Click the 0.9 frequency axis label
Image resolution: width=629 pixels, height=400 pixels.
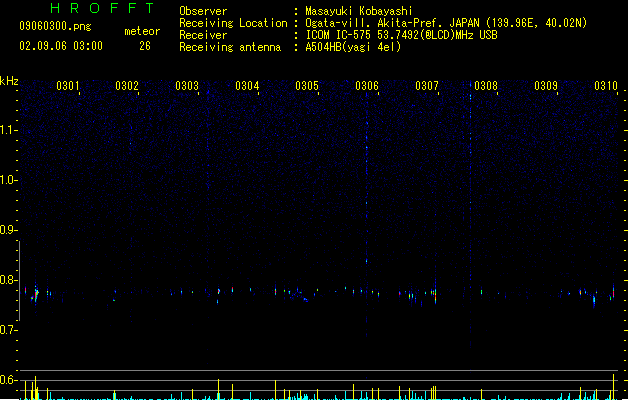pos(8,230)
